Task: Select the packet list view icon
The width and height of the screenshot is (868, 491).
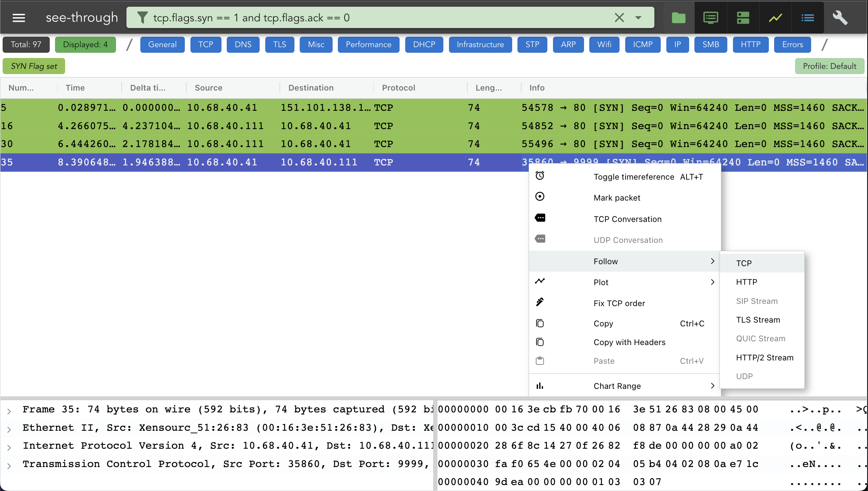Action: click(x=710, y=18)
